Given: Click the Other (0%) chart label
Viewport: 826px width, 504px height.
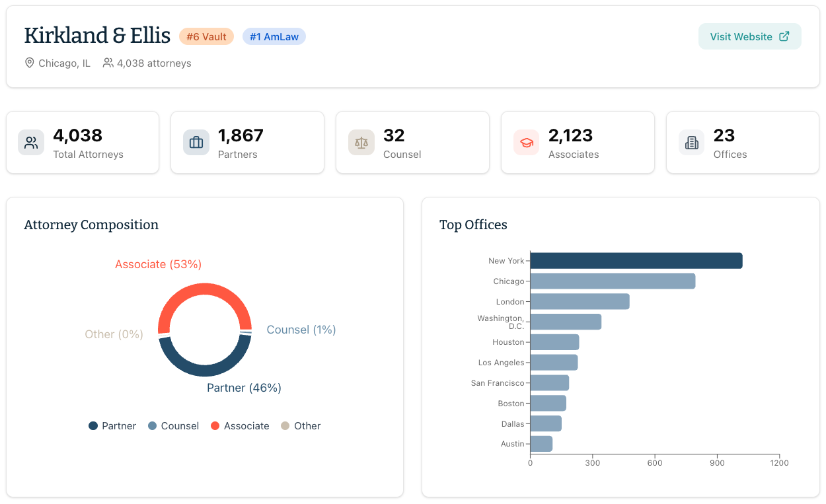Looking at the screenshot, I should click(114, 334).
